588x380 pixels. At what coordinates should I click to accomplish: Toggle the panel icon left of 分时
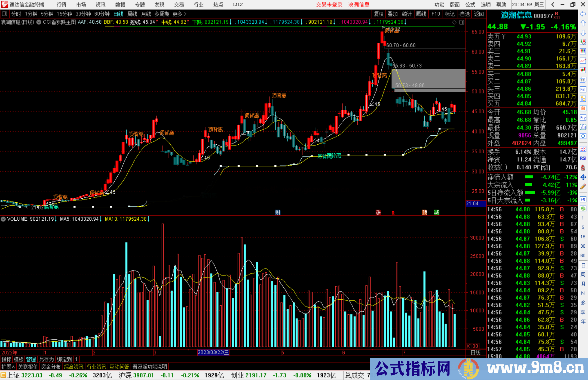tap(5, 14)
